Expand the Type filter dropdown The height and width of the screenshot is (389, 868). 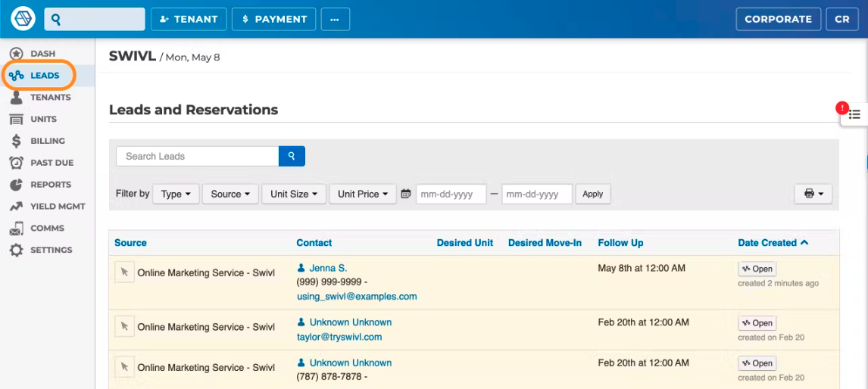click(x=176, y=194)
